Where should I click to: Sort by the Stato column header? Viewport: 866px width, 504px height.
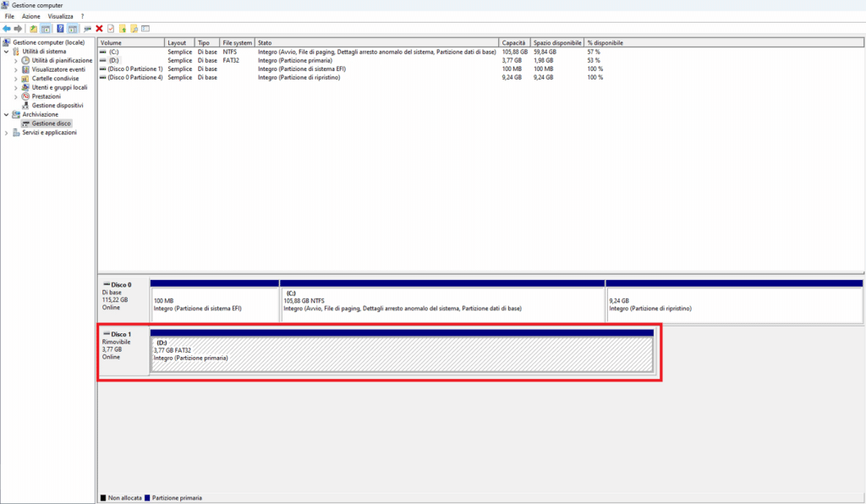coord(376,42)
